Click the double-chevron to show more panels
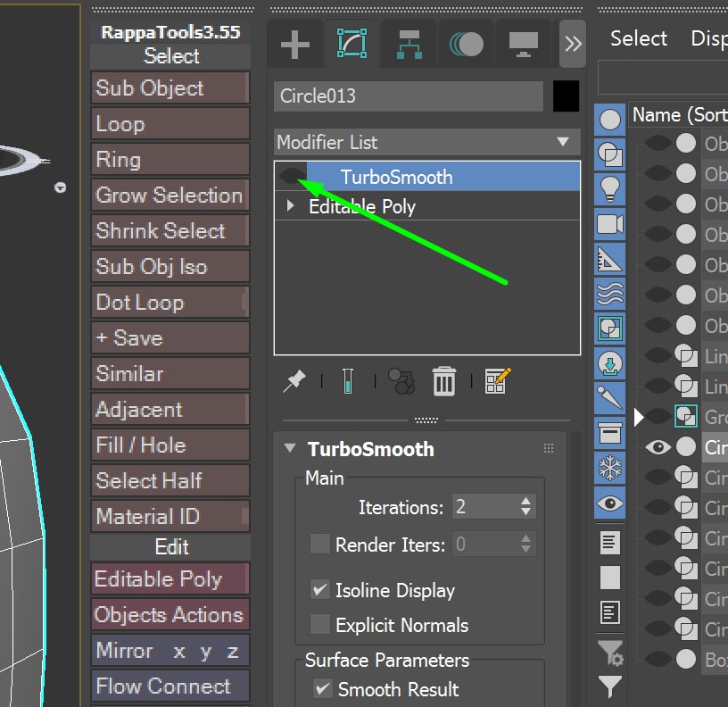 [573, 44]
